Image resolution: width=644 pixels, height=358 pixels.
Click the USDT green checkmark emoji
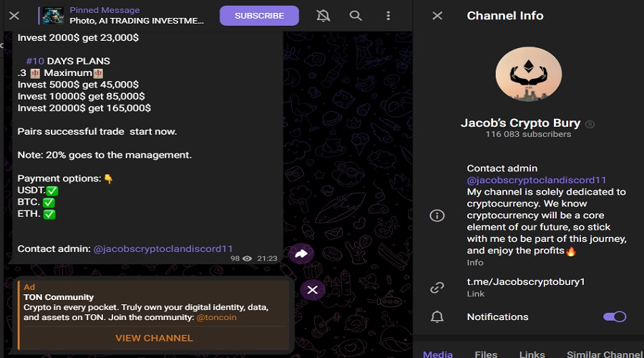point(52,190)
